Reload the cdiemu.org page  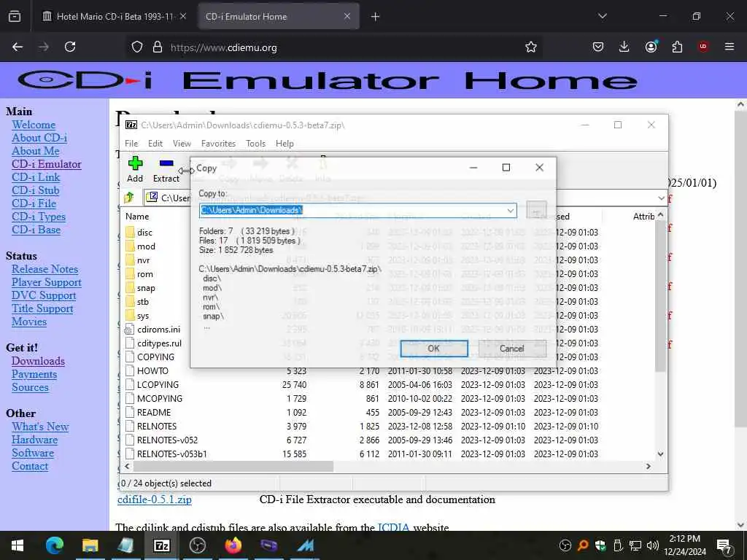pyautogui.click(x=70, y=47)
